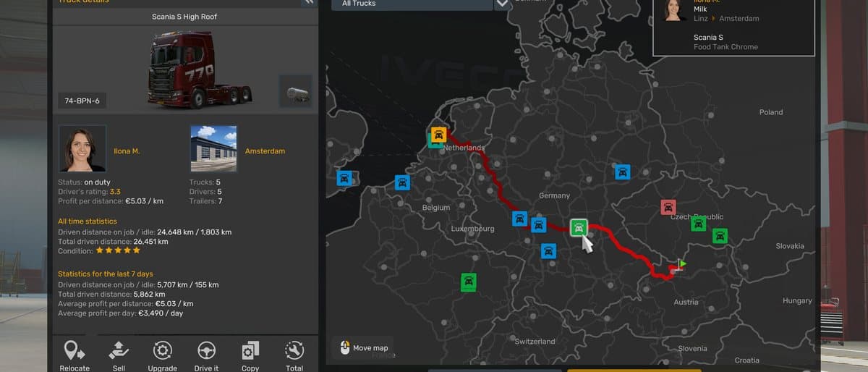Select the red truck marker near Czech Republic
Viewport: 868px width, 372px height.
pos(668,208)
